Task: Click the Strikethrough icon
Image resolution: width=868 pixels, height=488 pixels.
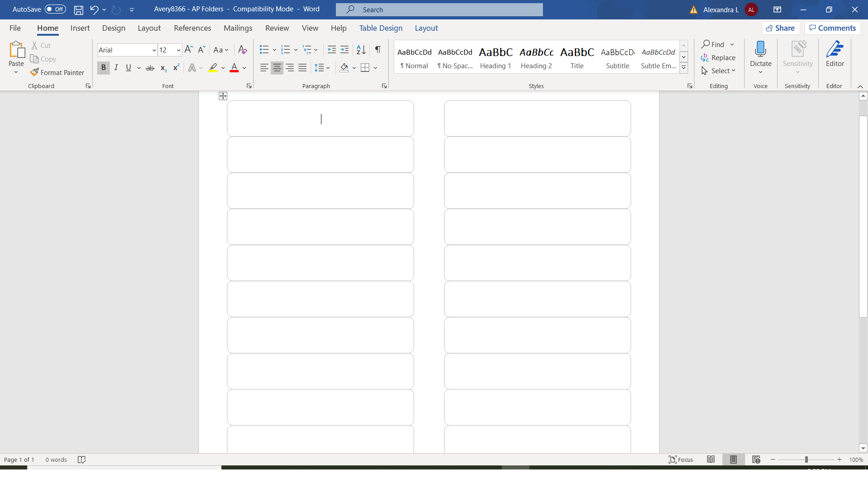Action: pos(150,68)
